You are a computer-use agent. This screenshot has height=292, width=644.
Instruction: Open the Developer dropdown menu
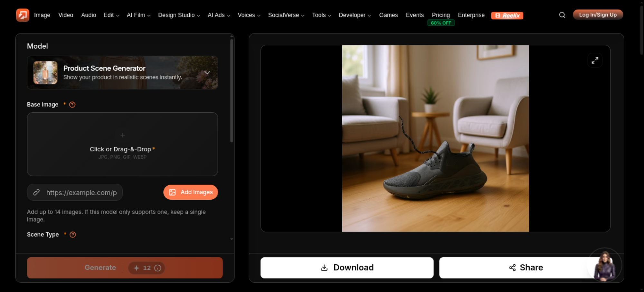[355, 15]
